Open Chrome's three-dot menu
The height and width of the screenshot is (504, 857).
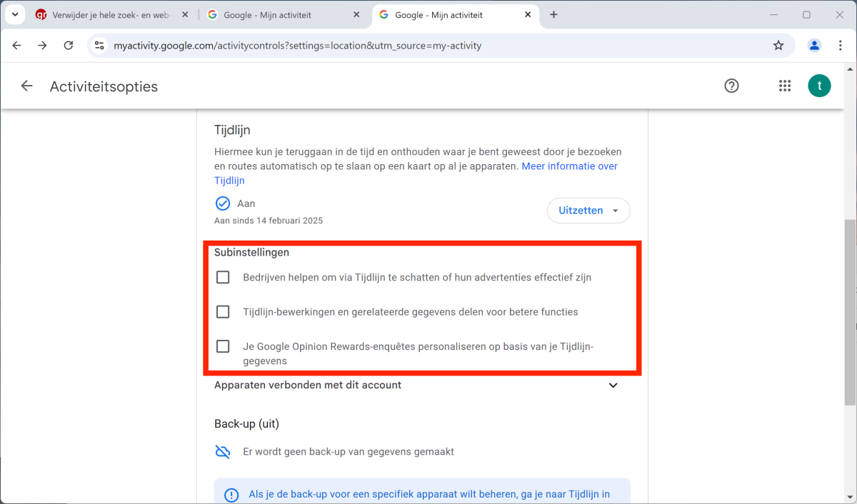pyautogui.click(x=840, y=46)
